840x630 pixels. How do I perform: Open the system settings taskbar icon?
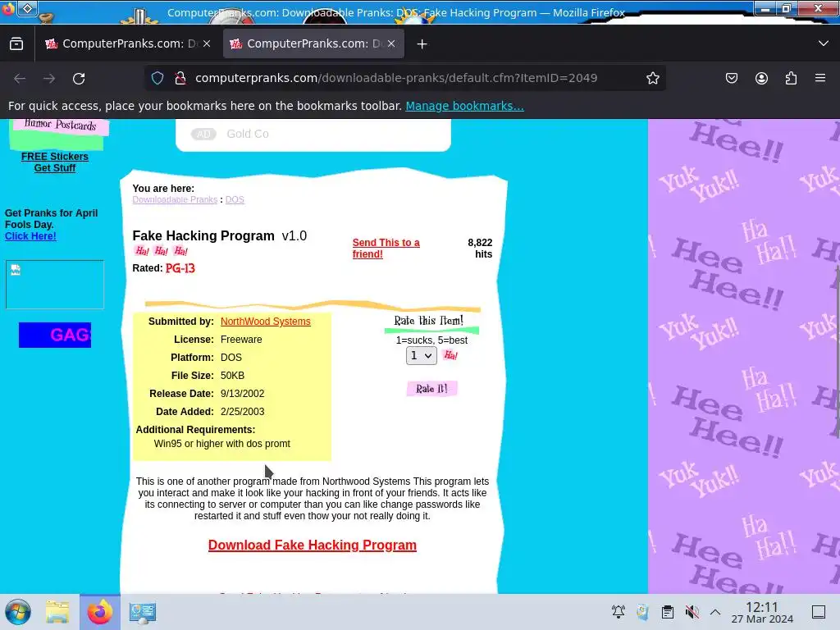143,612
